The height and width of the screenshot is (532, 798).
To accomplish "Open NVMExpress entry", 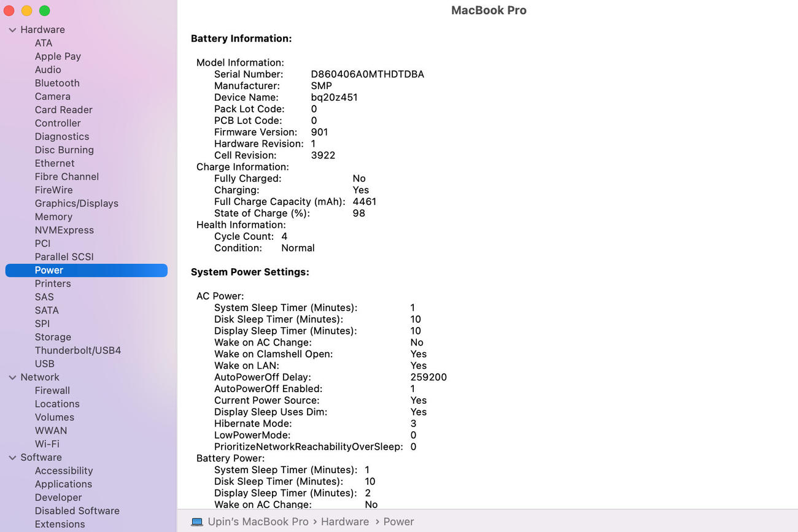I will (64, 230).
